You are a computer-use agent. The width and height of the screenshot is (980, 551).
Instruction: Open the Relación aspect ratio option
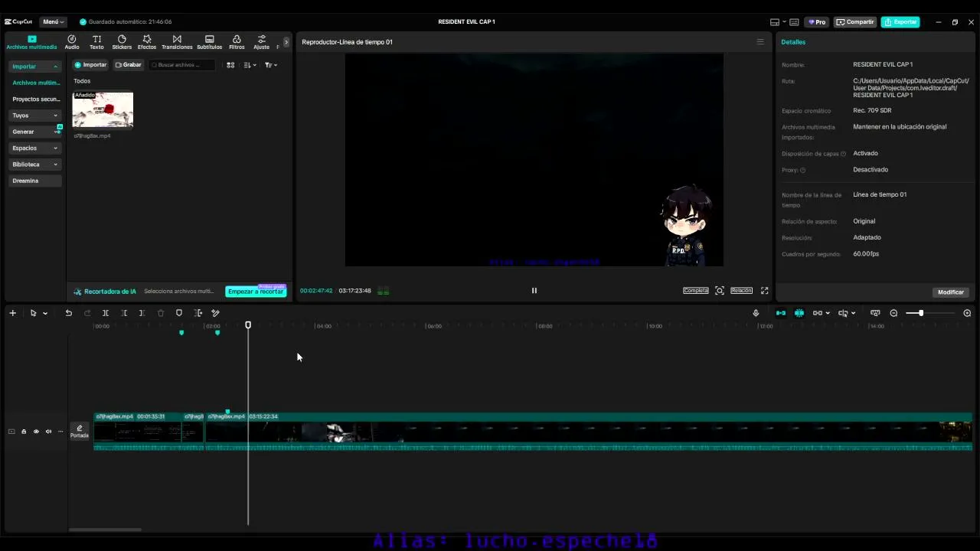[741, 291]
